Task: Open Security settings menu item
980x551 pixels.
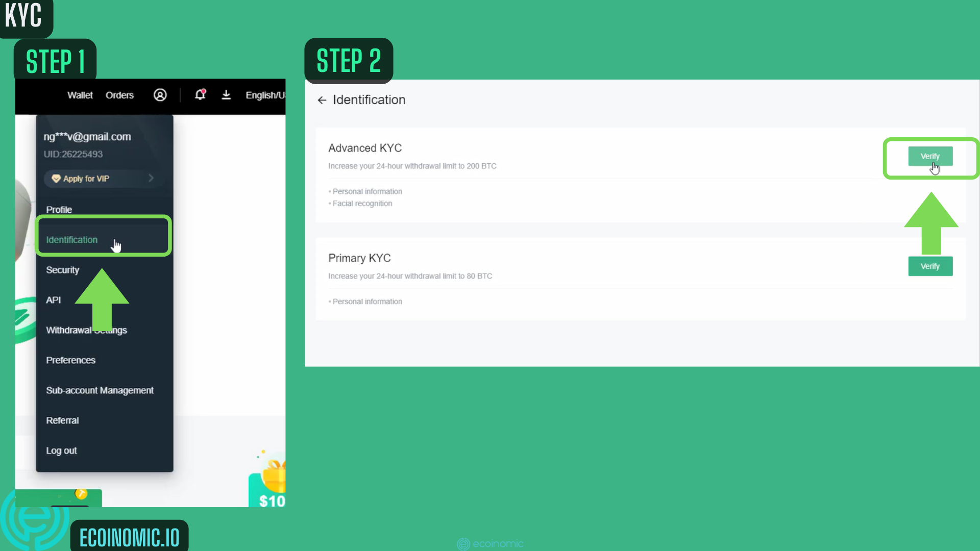Action: point(62,270)
